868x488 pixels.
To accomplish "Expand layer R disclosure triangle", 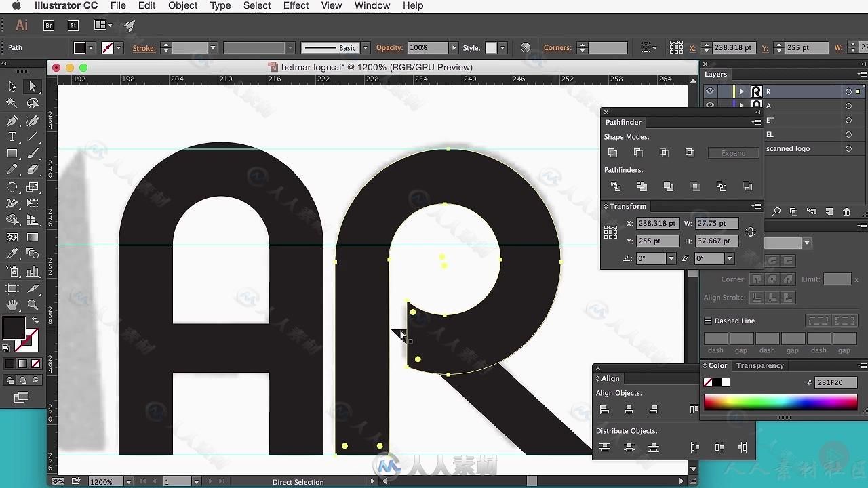I will tap(742, 91).
